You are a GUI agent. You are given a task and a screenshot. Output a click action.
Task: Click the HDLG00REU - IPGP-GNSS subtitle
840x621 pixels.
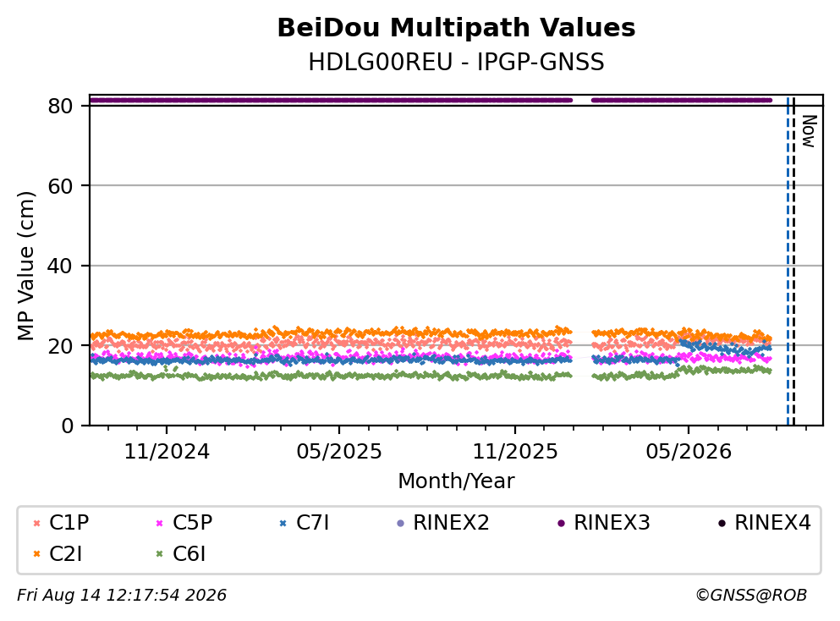[456, 62]
